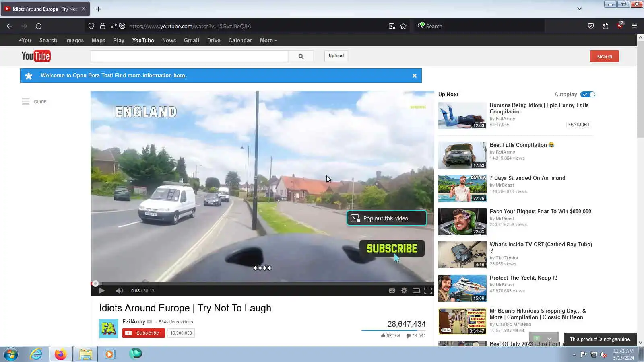
Task: Bookmark this page with the star icon
Action: coord(403,26)
